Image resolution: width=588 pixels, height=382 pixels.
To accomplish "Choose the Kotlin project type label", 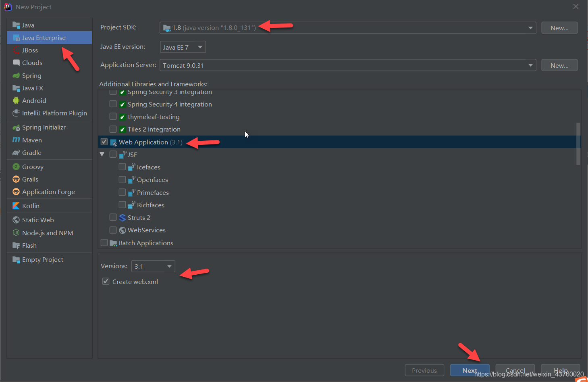I will [x=31, y=206].
